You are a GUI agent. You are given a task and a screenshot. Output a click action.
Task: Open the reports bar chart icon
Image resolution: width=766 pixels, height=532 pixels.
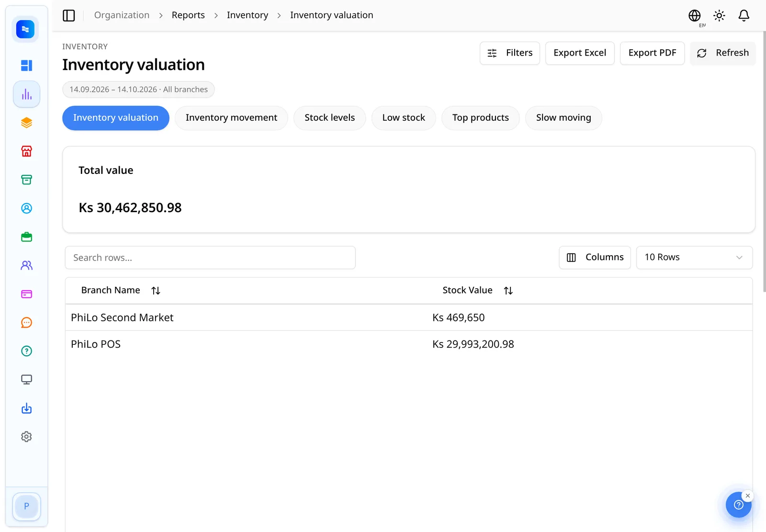click(x=27, y=94)
